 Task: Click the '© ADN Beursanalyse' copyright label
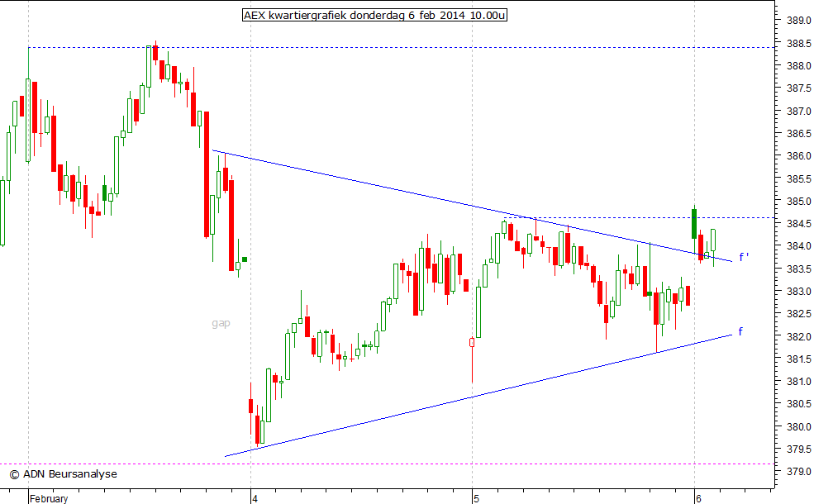64,474
